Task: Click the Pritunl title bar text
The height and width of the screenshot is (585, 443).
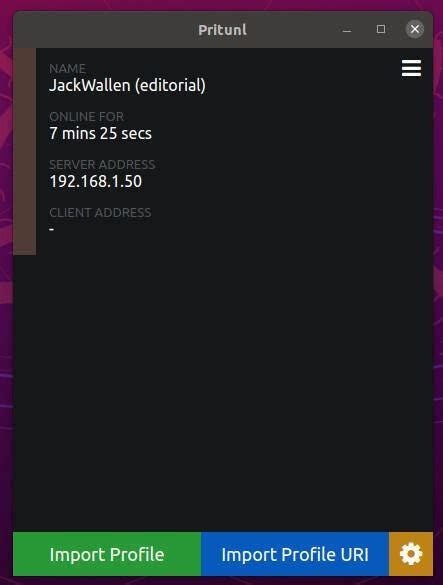Action: pyautogui.click(x=222, y=30)
